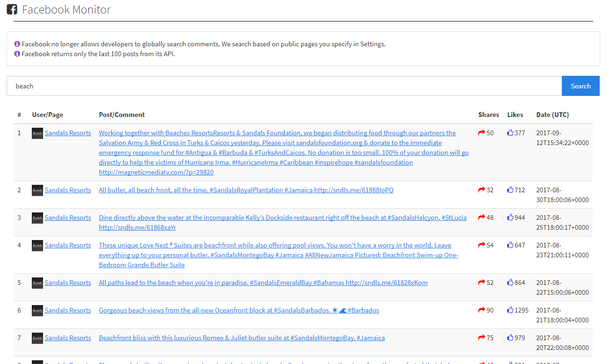The height and width of the screenshot is (364, 610).
Task: Click the second info icon about 100 posts
Action: [17, 54]
